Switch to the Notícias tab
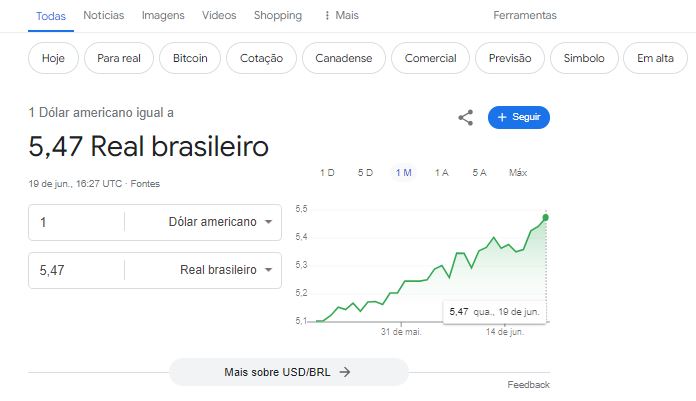This screenshot has height=401, width=696. click(104, 16)
